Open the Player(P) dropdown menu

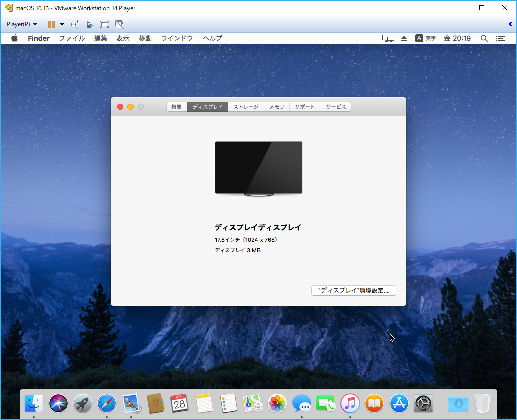pyautogui.click(x=22, y=24)
